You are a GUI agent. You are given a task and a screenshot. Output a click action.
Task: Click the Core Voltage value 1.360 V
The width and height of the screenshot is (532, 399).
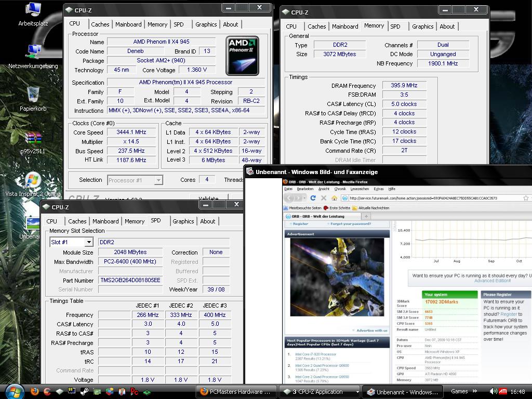[197, 70]
